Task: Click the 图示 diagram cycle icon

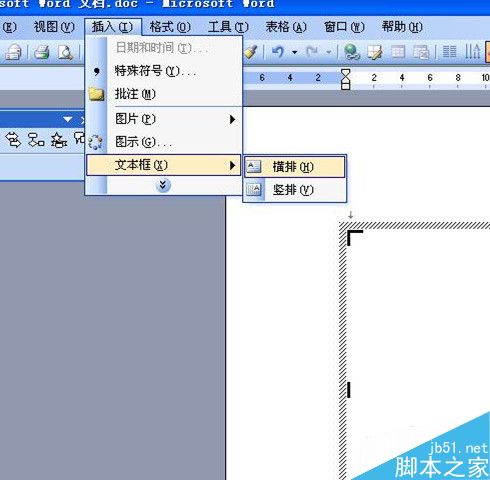Action: pyautogui.click(x=96, y=142)
